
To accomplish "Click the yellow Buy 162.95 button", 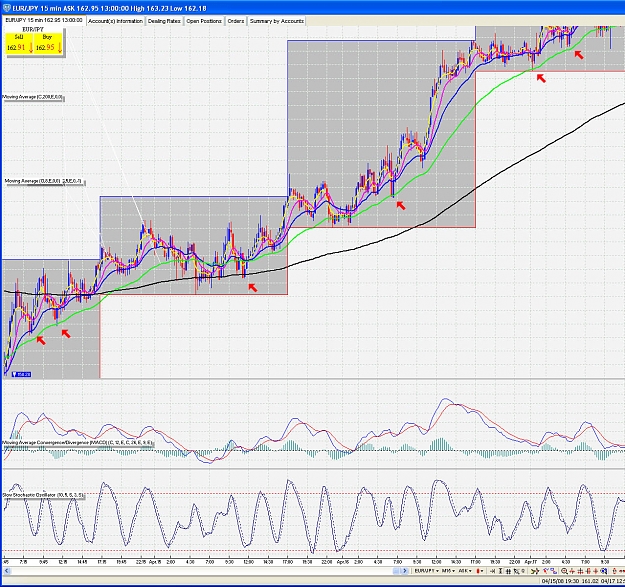I will click(49, 43).
